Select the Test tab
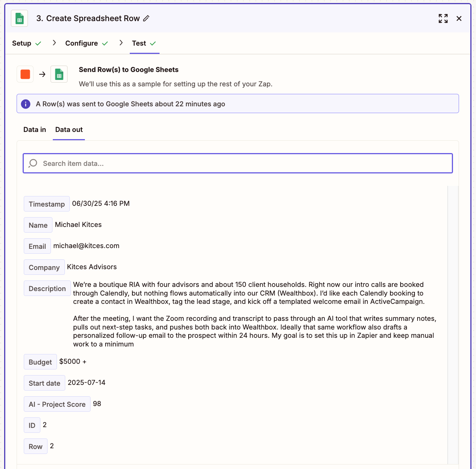The height and width of the screenshot is (469, 476). click(144, 43)
